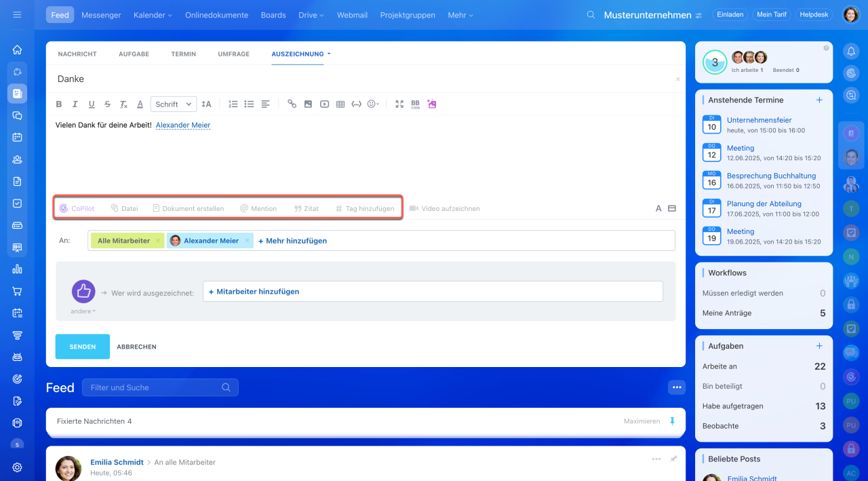This screenshot has width=868, height=481.
Task: Open text alignment options
Action: (x=265, y=104)
